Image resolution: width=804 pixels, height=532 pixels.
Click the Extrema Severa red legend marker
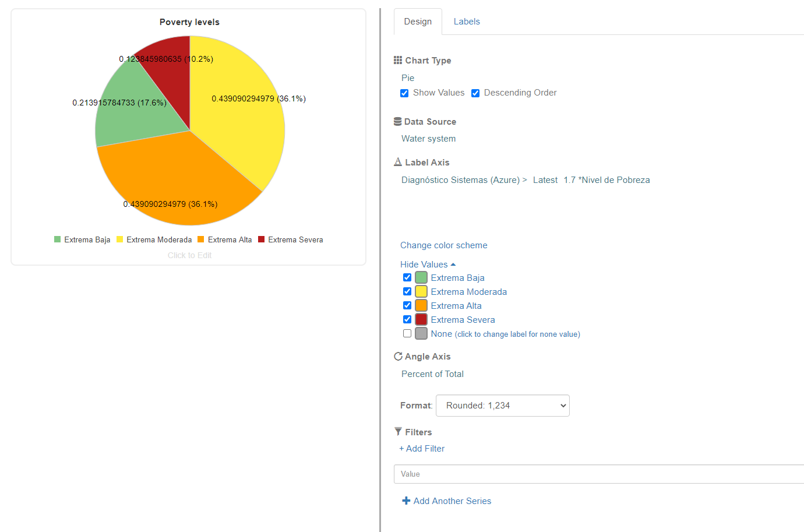coord(262,239)
